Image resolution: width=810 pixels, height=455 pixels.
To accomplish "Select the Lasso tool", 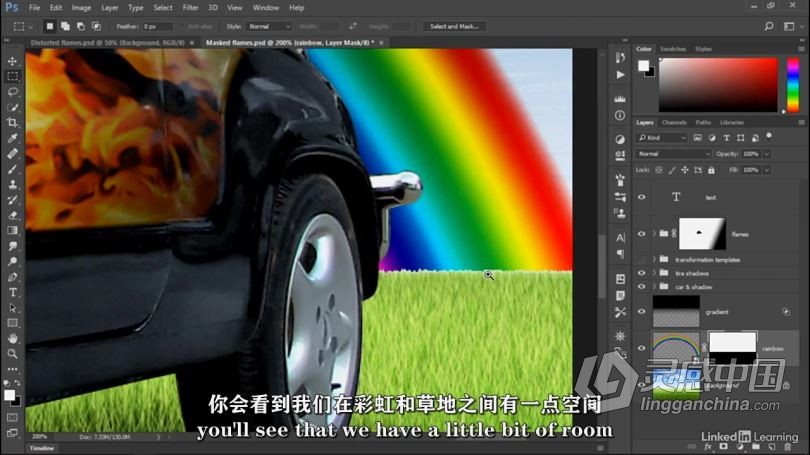I will [x=12, y=92].
